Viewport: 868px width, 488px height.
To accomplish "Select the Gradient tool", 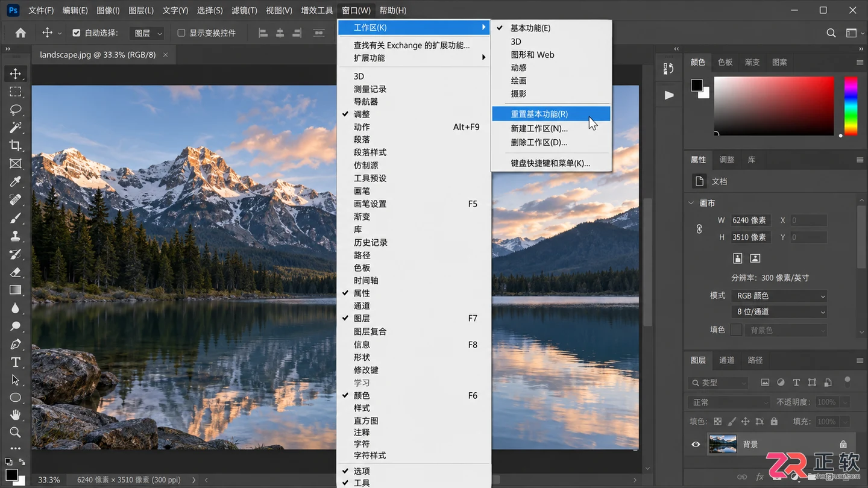I will coord(16,290).
